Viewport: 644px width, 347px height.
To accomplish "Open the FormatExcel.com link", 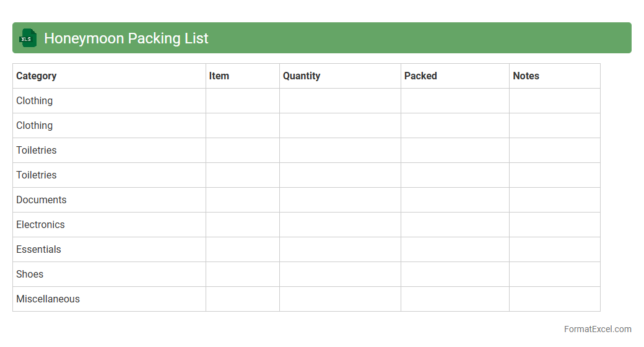I will click(x=597, y=329).
